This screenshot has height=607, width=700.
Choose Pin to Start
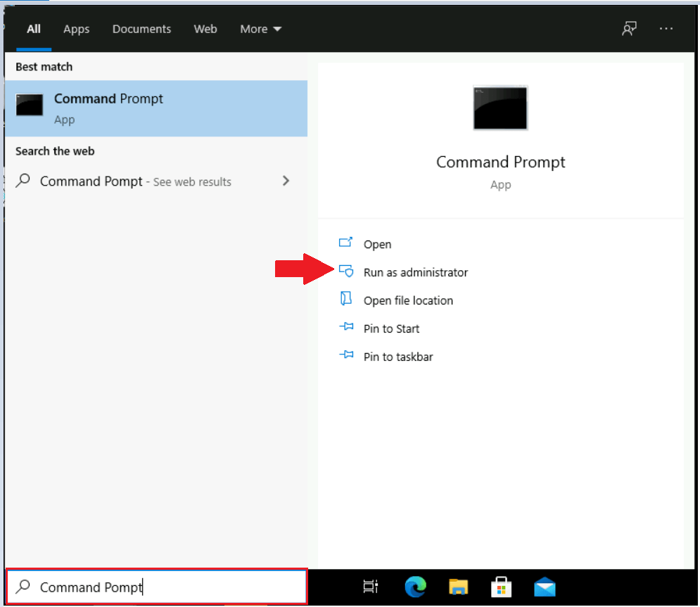tap(391, 328)
